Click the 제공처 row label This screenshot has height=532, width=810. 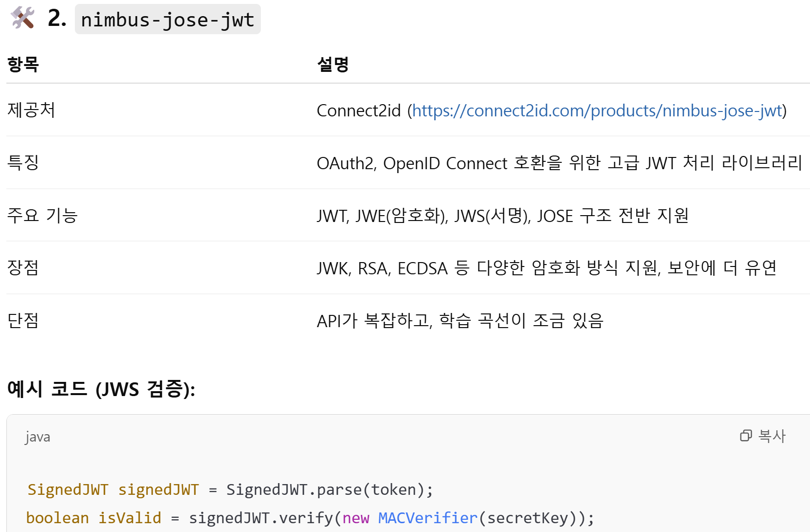tap(31, 110)
